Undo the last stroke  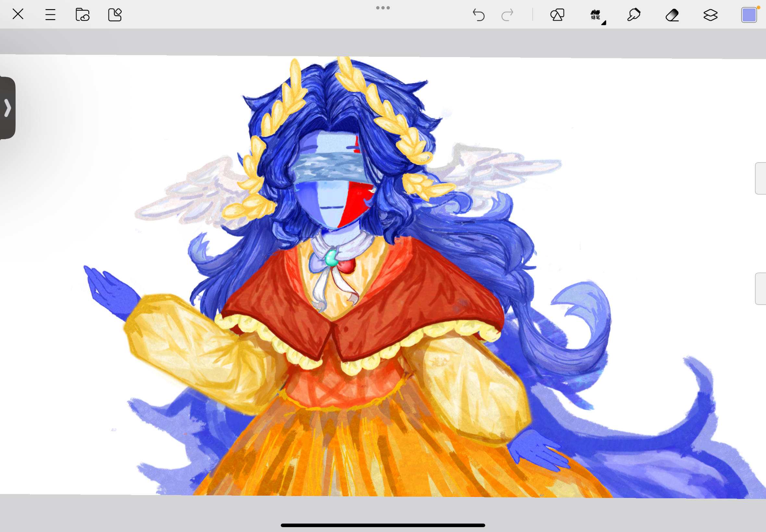coord(478,15)
